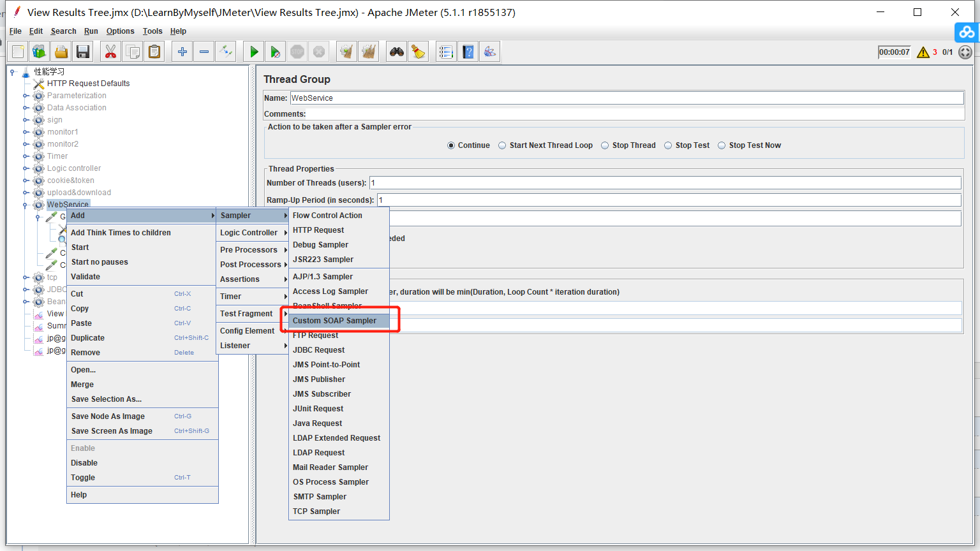Screen dimensions: 980x551
Task: Open the Tools menu
Action: [152, 31]
